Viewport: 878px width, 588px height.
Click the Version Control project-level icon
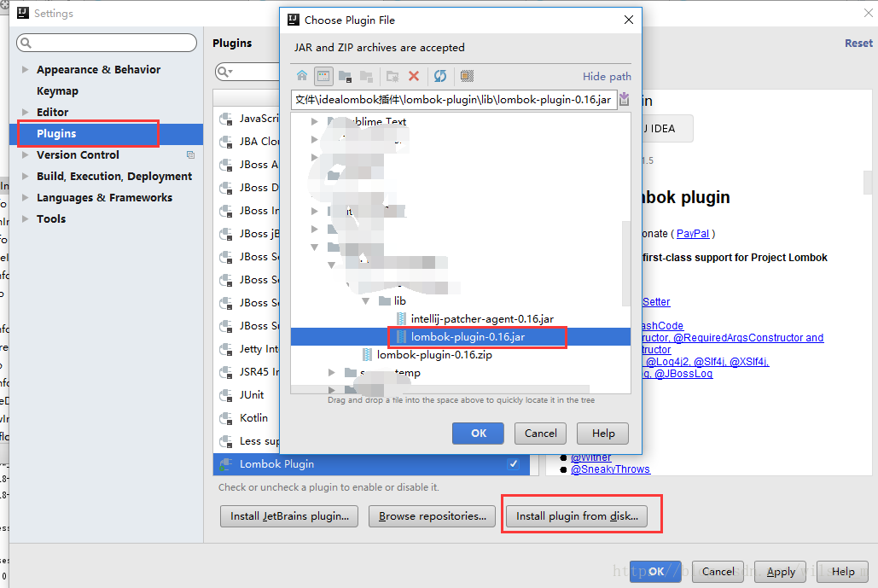pyautogui.click(x=190, y=155)
